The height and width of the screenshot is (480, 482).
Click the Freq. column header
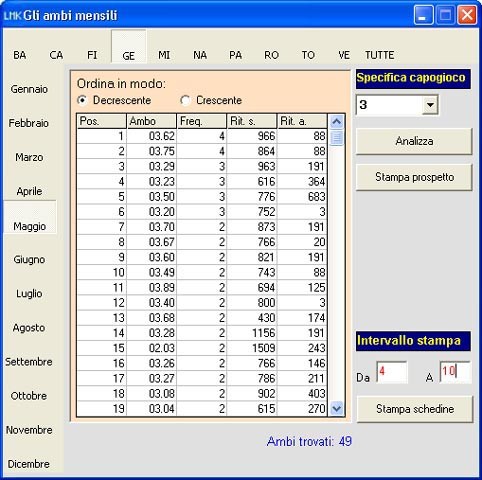[x=202, y=121]
